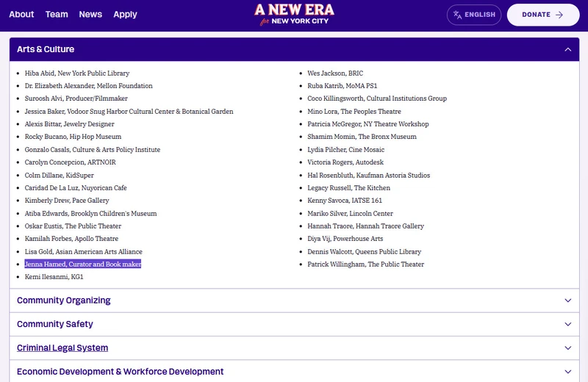Click Kimberly Drew, Pace Gallery

(x=67, y=201)
